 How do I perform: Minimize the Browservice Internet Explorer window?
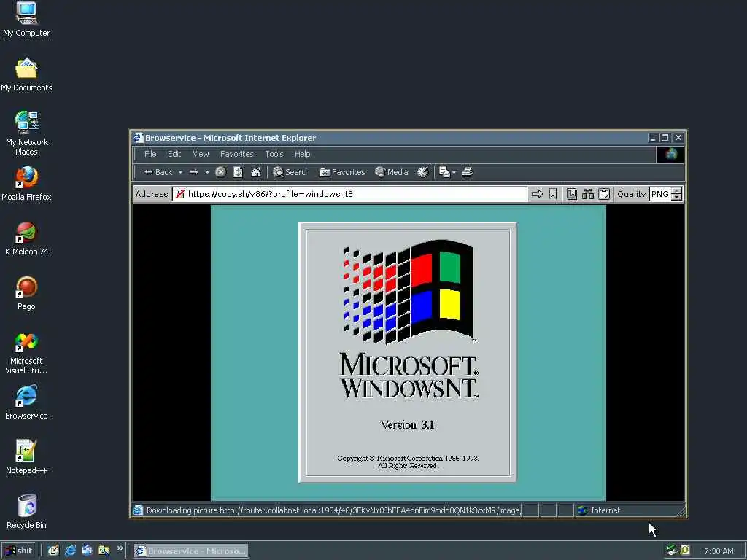click(653, 138)
